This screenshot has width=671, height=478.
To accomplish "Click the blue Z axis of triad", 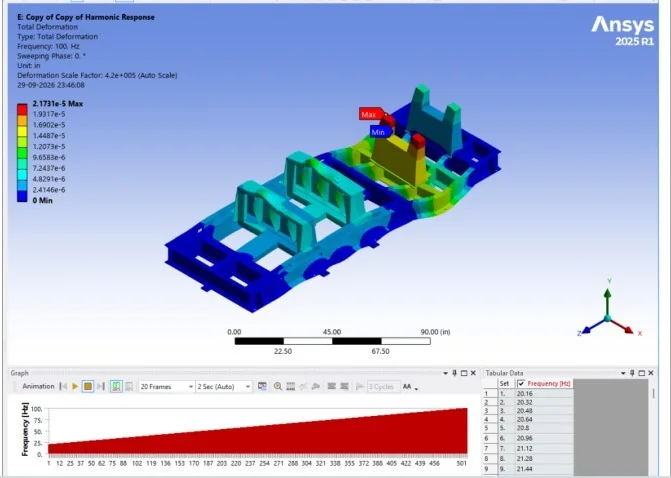I will [593, 327].
